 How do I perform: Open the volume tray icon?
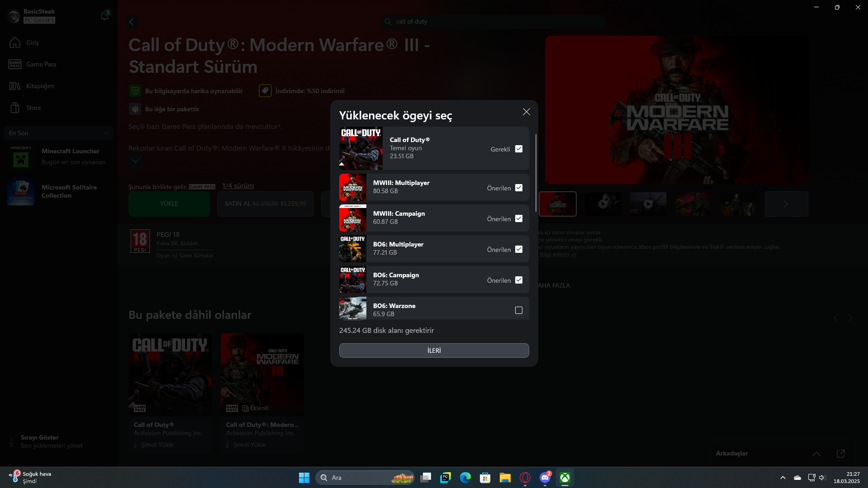click(822, 478)
